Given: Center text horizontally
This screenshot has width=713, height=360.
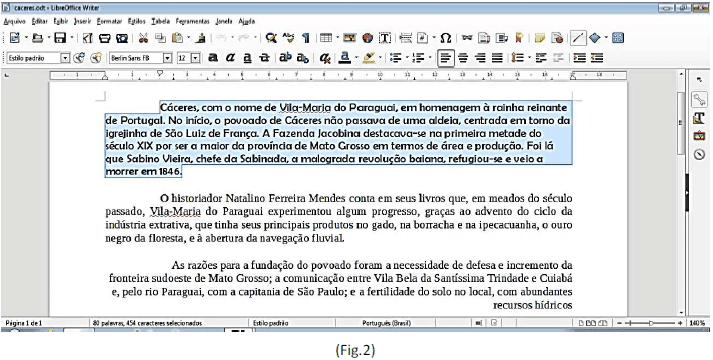Looking at the screenshot, I should (463, 58).
